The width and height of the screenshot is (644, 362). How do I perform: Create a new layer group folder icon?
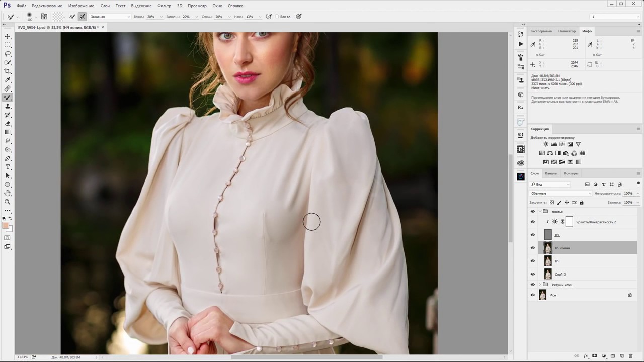[x=612, y=356]
